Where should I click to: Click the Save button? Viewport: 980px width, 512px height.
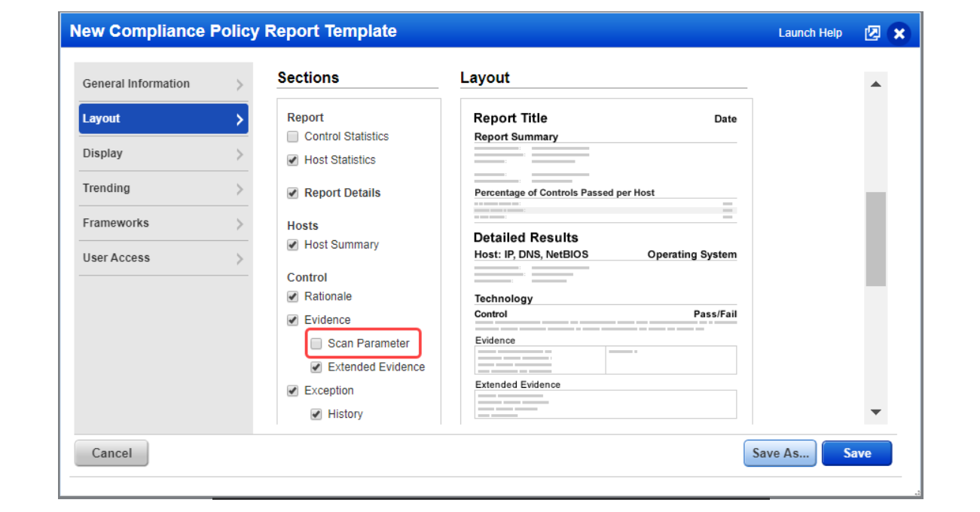[856, 453]
